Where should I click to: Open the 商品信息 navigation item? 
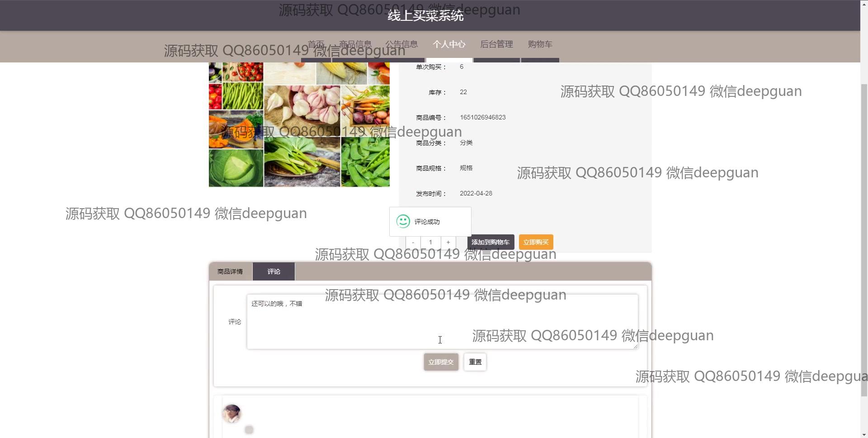point(355,44)
